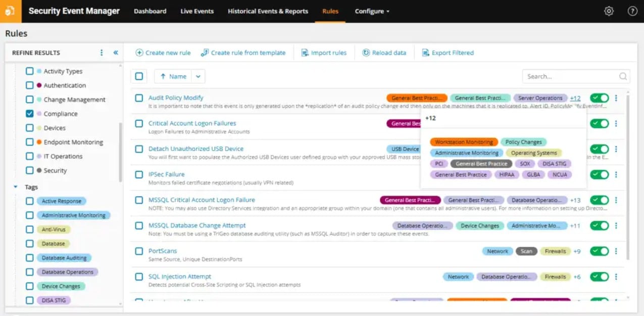The image size is (644, 316).
Task: Open actions menu for MSSQL Database Change Attempt
Action: click(x=616, y=226)
